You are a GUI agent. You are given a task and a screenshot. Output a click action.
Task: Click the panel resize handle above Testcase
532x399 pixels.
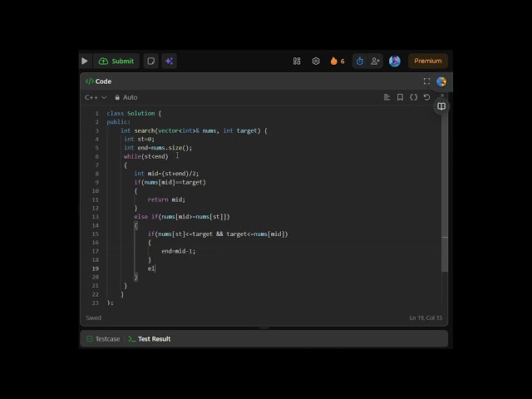pos(264,328)
